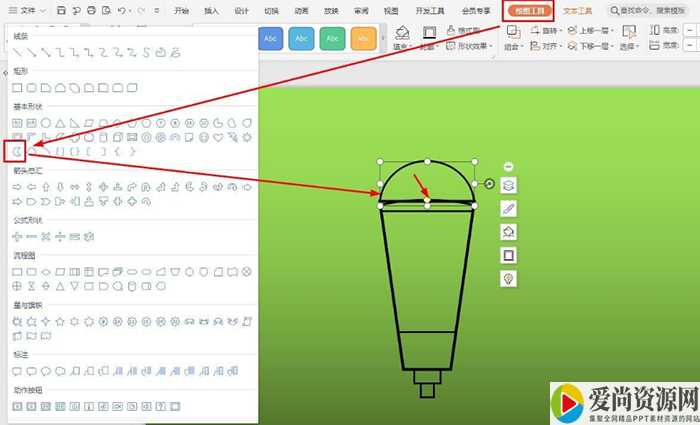Open the 插入 ribbon tab
The width and height of the screenshot is (700, 425).
click(211, 10)
